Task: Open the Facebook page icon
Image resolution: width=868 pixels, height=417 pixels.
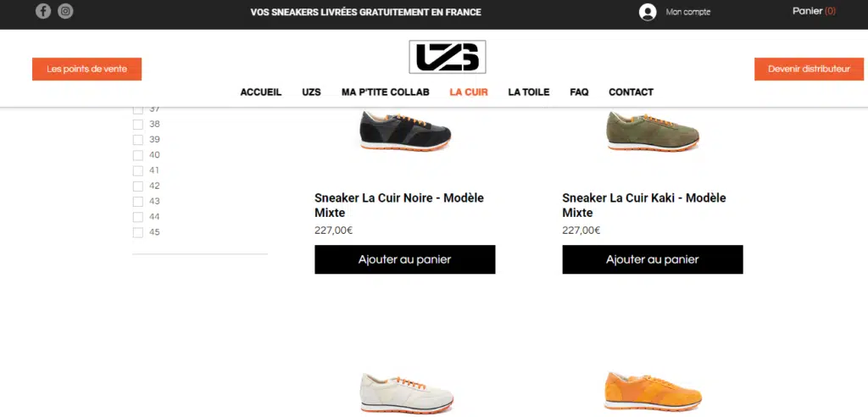Action: 43,11
